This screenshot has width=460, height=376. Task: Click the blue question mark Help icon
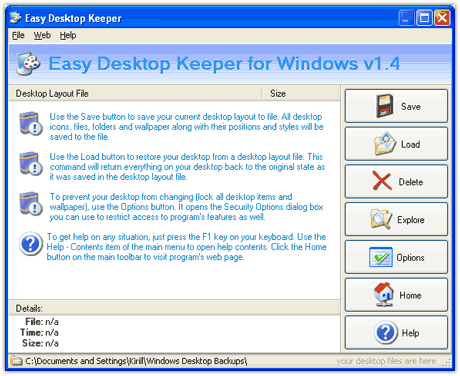[x=386, y=332]
